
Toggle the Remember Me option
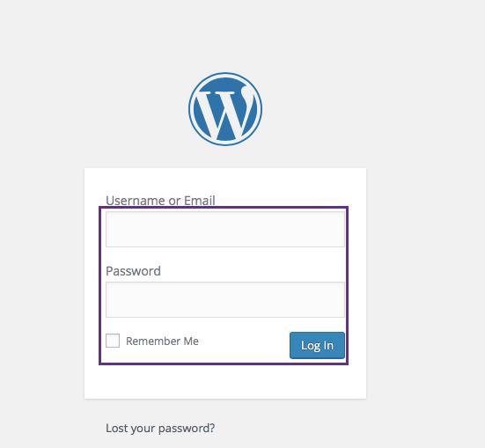[113, 341]
